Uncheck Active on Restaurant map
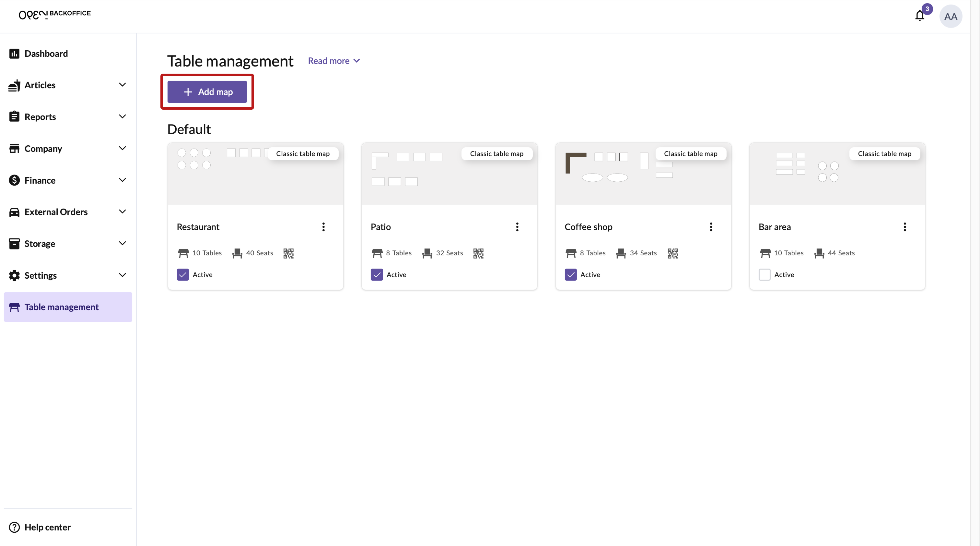The height and width of the screenshot is (546, 980). (x=183, y=274)
